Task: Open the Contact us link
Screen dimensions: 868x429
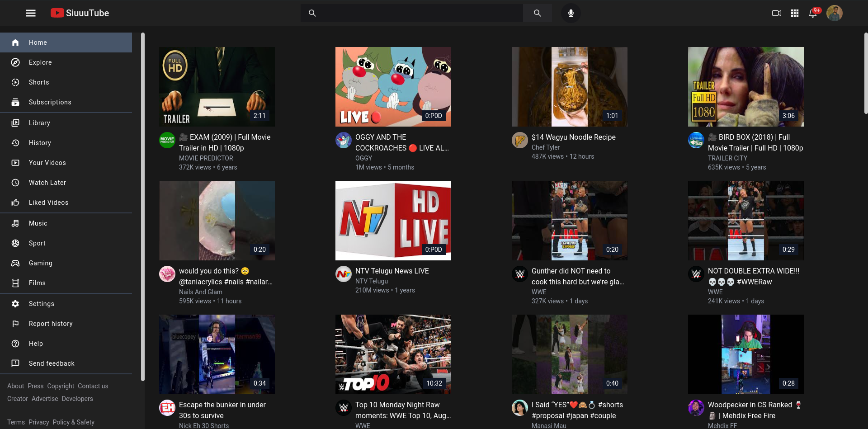Action: click(93, 386)
